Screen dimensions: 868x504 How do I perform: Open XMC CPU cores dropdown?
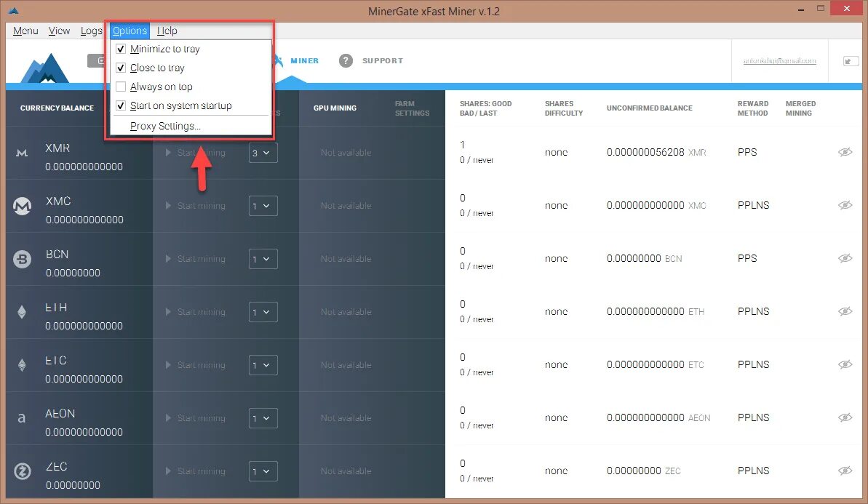(263, 206)
